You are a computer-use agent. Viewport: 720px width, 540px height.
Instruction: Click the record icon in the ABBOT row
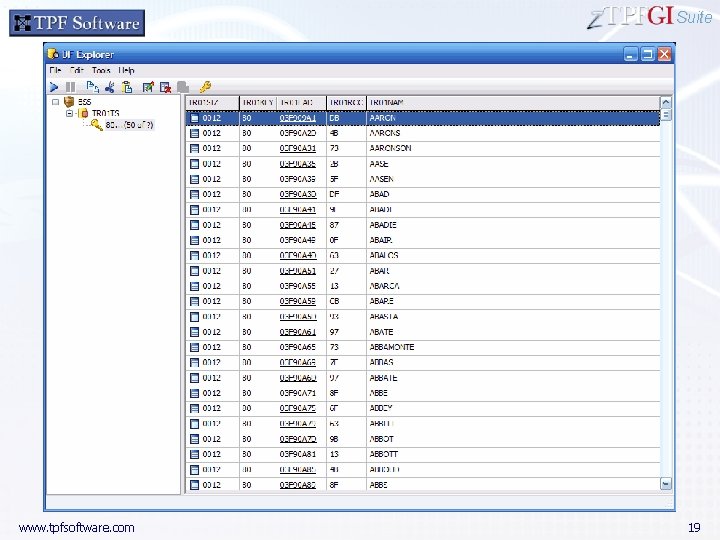195,439
